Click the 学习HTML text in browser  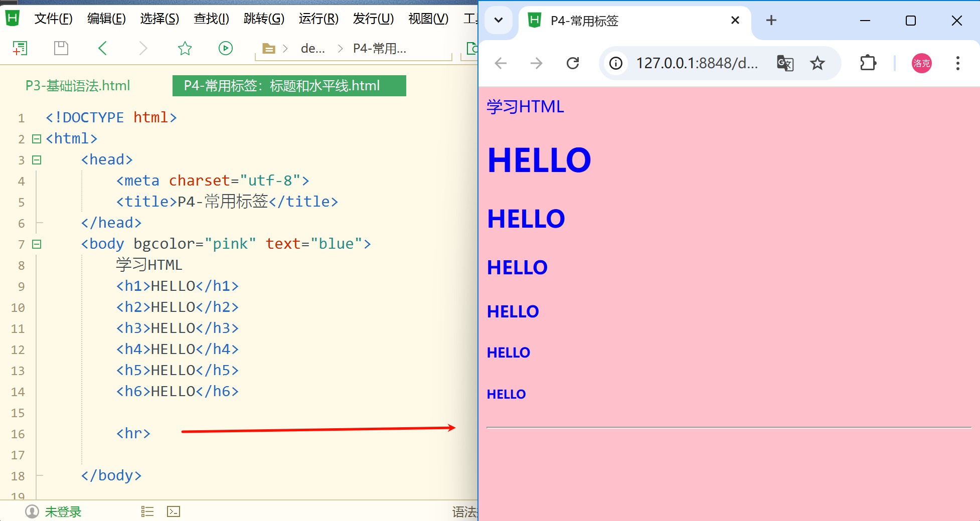click(526, 107)
